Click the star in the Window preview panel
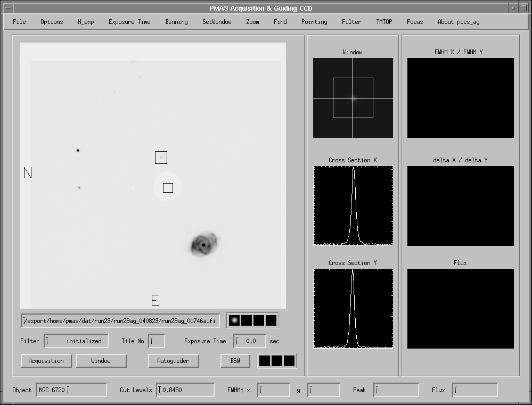The width and height of the screenshot is (532, 405). point(353,98)
